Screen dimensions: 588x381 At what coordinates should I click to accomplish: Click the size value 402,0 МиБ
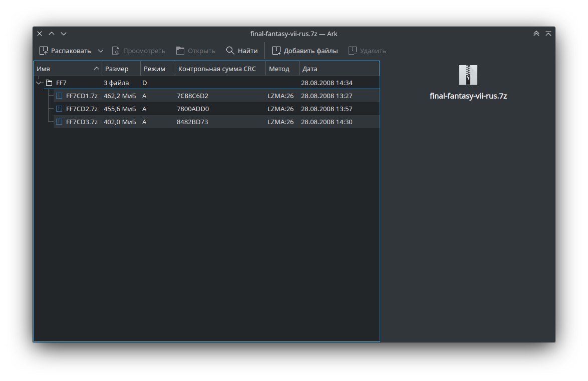click(120, 122)
